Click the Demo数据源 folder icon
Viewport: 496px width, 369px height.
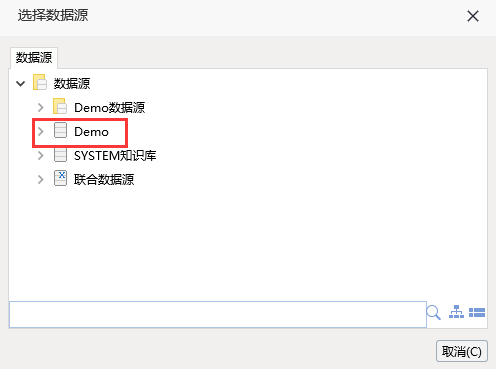[x=60, y=106]
